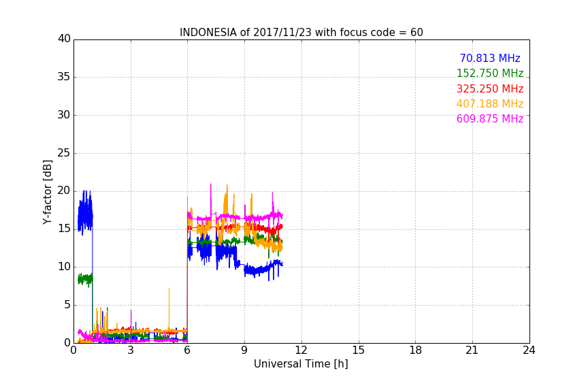Select the 325.250 MHz legend label
The width and height of the screenshot is (588, 392).
[x=490, y=88]
